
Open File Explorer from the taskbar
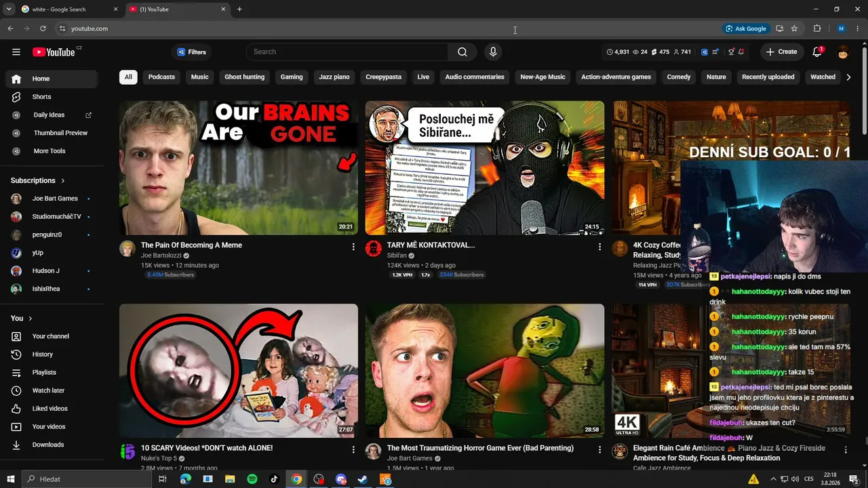[230, 479]
